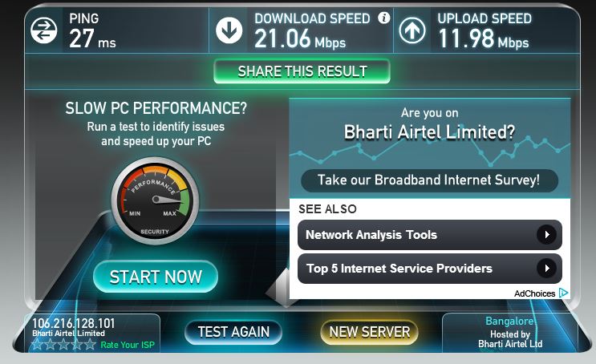Open Top 5 Internet Service Providers

click(x=430, y=269)
